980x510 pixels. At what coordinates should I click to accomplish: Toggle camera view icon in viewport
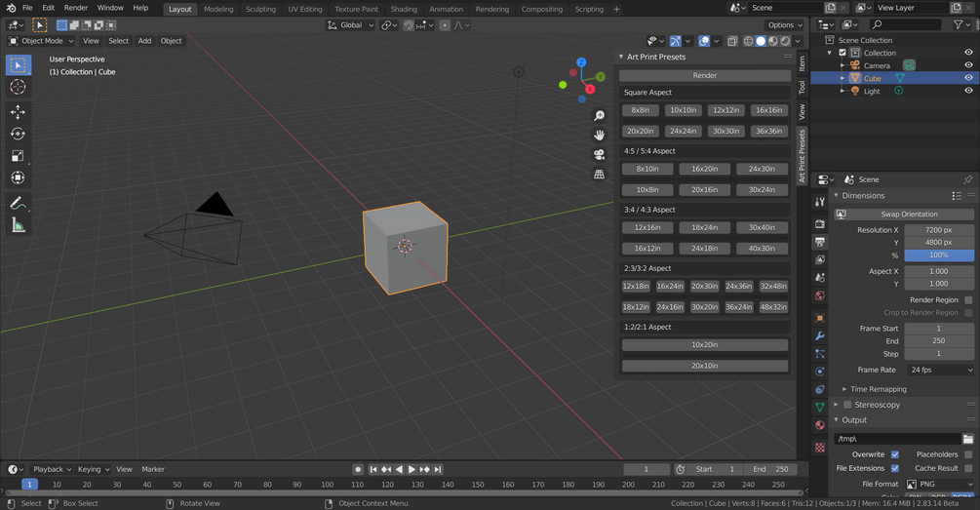pos(600,154)
